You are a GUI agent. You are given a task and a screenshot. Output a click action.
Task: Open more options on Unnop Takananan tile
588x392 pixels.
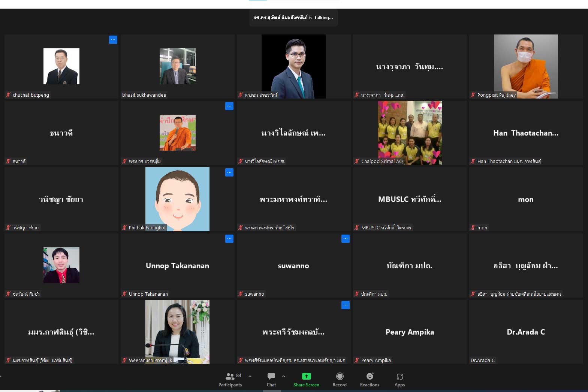point(229,239)
